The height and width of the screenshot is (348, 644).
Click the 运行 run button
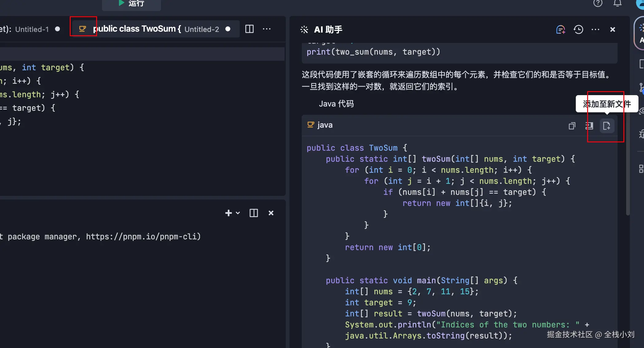click(132, 4)
